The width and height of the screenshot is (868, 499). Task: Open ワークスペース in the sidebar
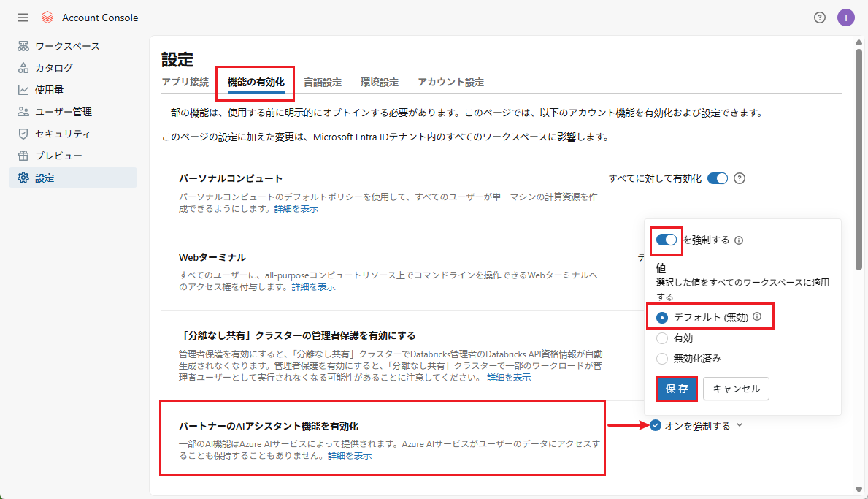(67, 46)
